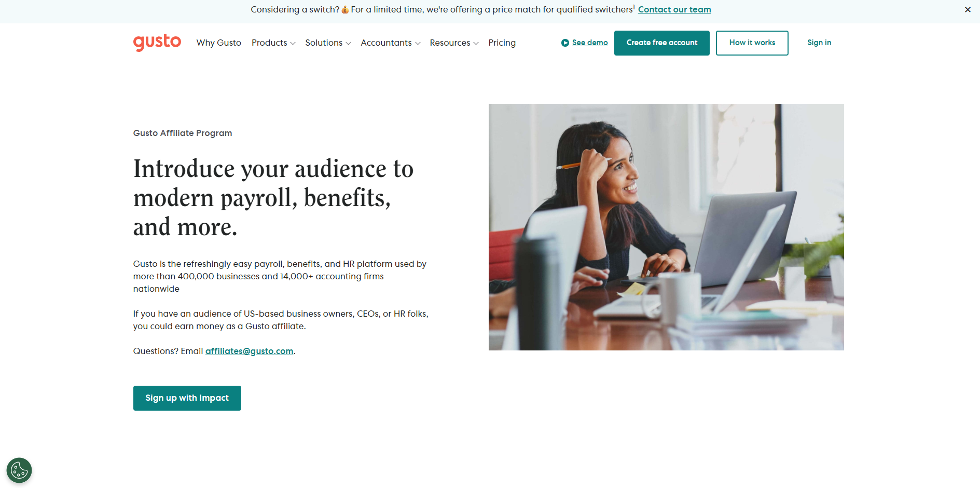The height and width of the screenshot is (488, 980).
Task: Click the Gusto Affiliate Program label
Action: point(182,133)
